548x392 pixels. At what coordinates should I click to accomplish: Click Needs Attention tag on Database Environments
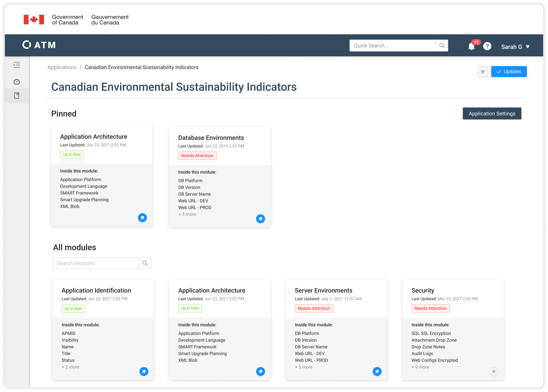[197, 156]
